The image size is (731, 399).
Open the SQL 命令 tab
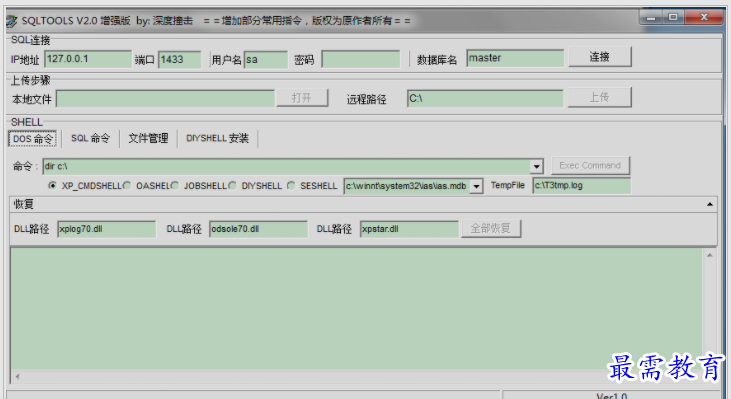point(90,138)
